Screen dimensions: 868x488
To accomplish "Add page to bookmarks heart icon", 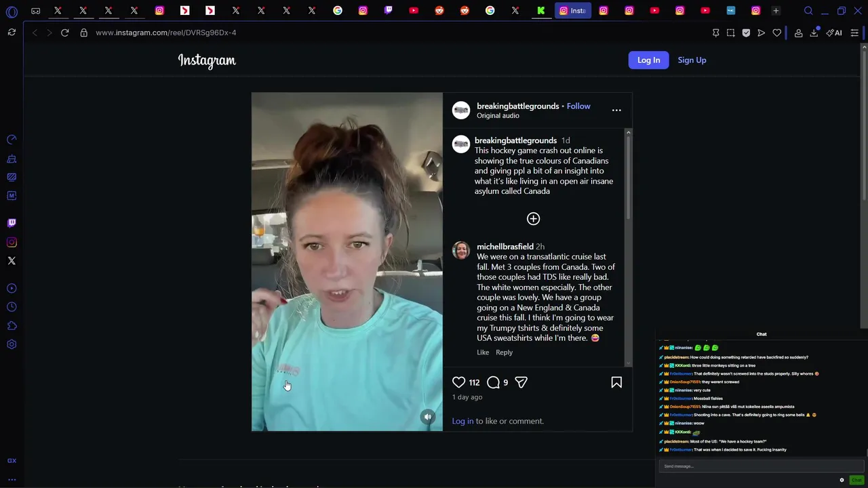I will tap(777, 33).
